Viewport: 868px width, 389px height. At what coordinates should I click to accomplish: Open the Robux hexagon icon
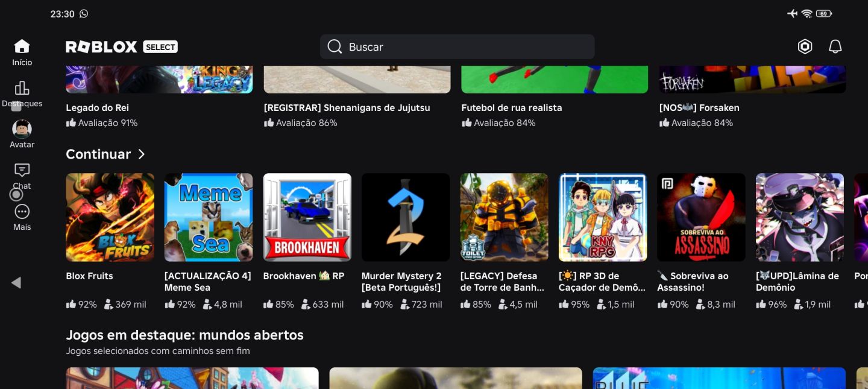[805, 46]
